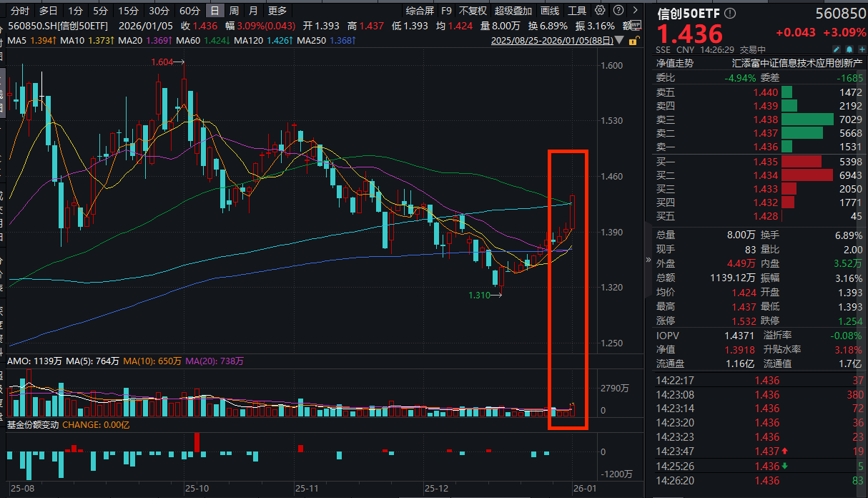Image resolution: width=868 pixels, height=498 pixels.
Task: Click the 超级叠加 overlay button
Action: [513, 11]
